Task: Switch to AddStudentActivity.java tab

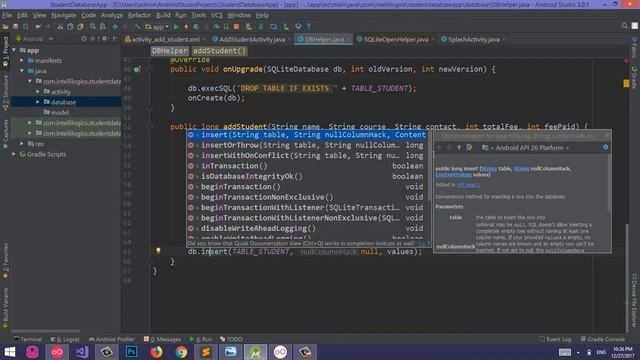Action: [x=251, y=40]
